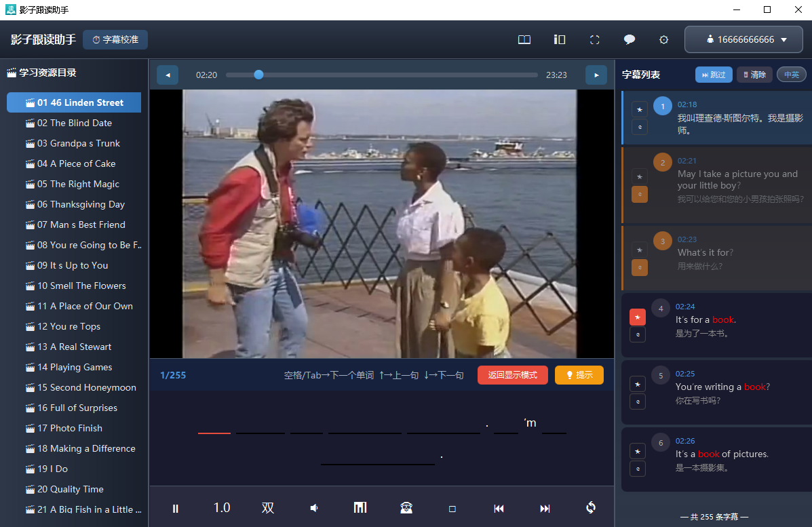Open the chat bubble feedback icon
This screenshot has width=812, height=527.
(630, 40)
